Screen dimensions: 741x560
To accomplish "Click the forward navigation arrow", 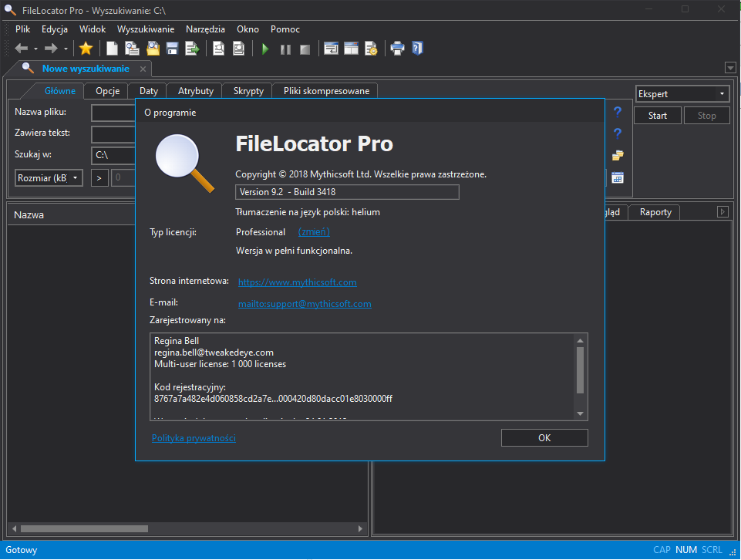I will click(51, 48).
